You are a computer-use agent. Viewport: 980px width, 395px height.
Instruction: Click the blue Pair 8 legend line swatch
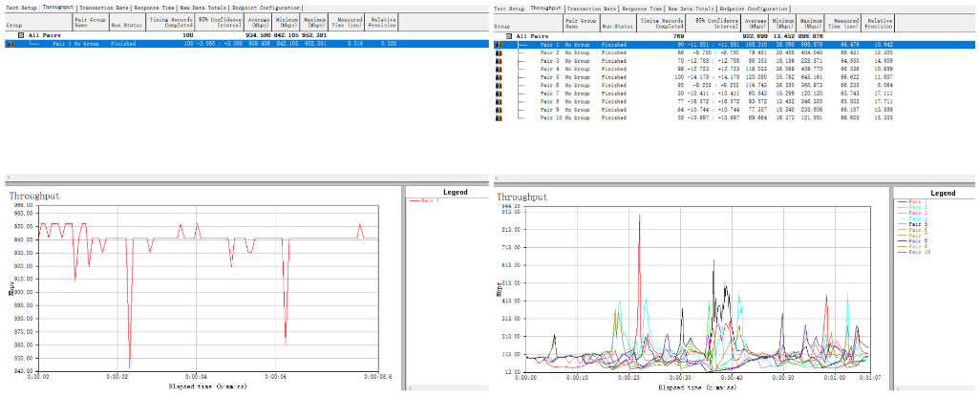902,240
